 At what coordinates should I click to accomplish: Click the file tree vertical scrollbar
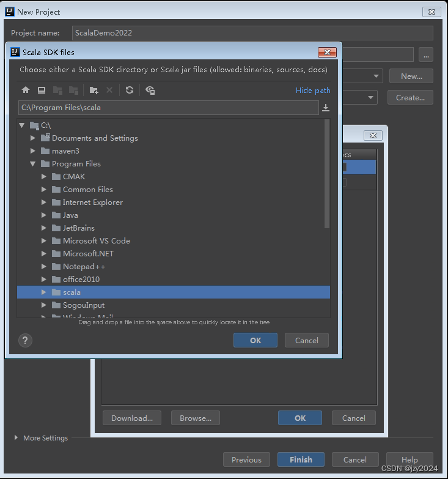327,174
